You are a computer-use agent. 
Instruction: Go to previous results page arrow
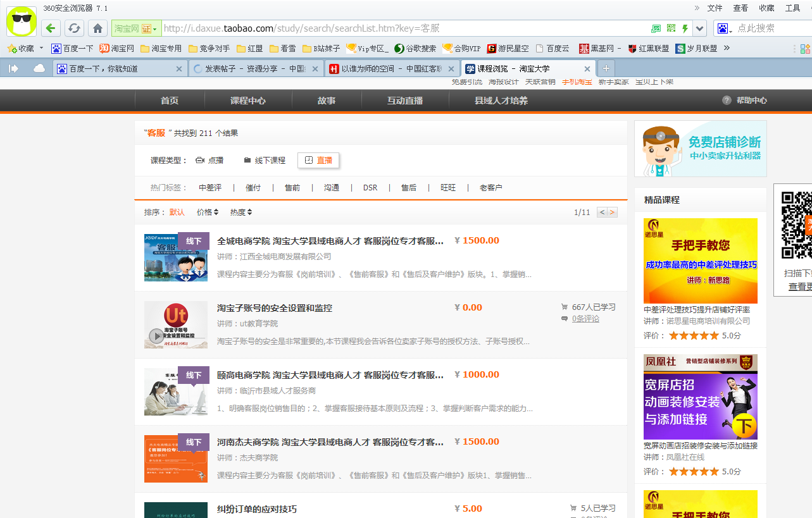(602, 213)
